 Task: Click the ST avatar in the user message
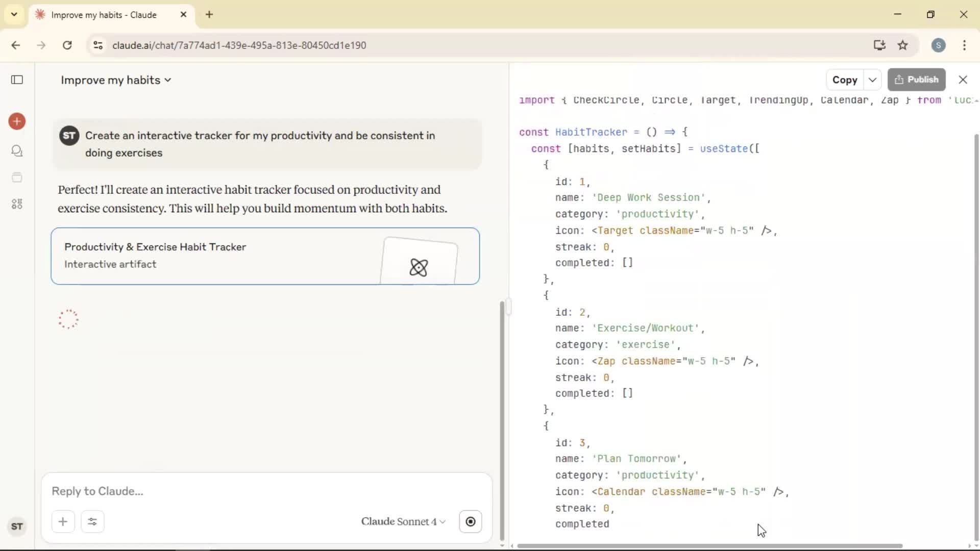coord(69,136)
